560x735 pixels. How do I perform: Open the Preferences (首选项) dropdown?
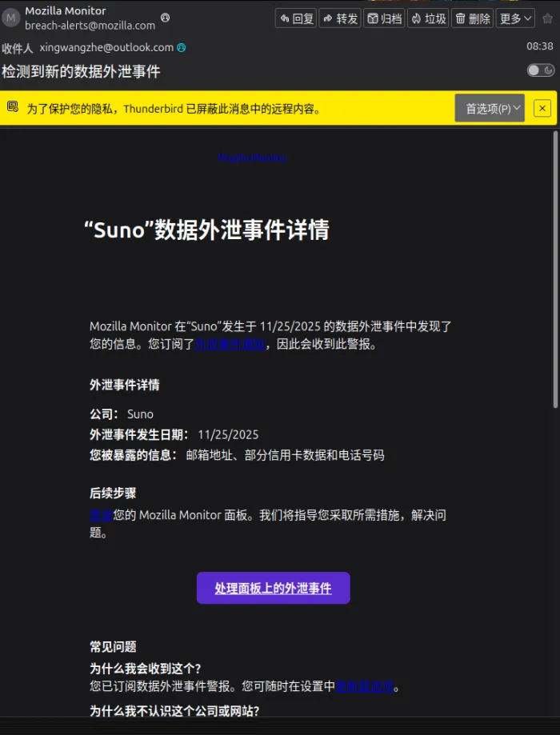click(x=490, y=108)
